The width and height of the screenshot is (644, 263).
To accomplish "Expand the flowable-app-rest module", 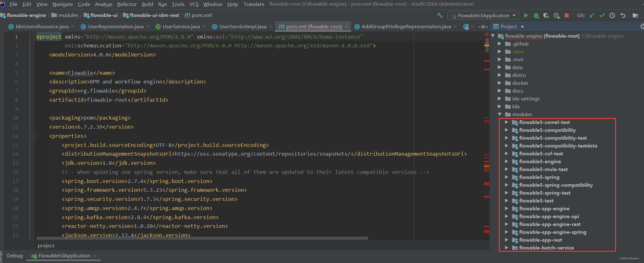I will [506, 240].
